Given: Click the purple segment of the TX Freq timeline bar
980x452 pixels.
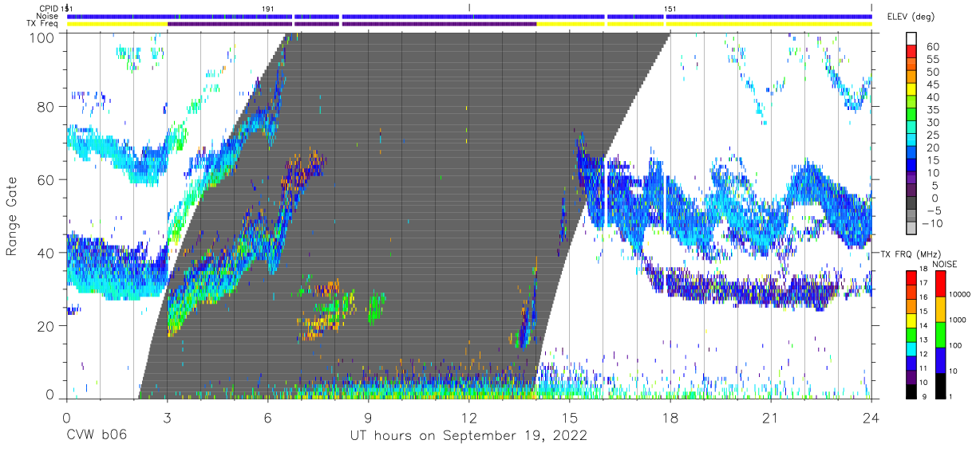Looking at the screenshot, I should (351, 24).
